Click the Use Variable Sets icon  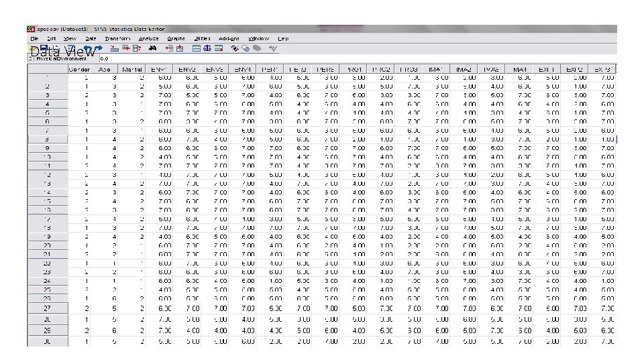pyautogui.click(x=246, y=48)
